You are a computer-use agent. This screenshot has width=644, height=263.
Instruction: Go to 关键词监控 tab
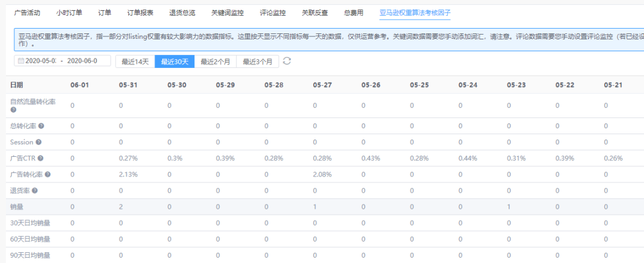pyautogui.click(x=228, y=13)
